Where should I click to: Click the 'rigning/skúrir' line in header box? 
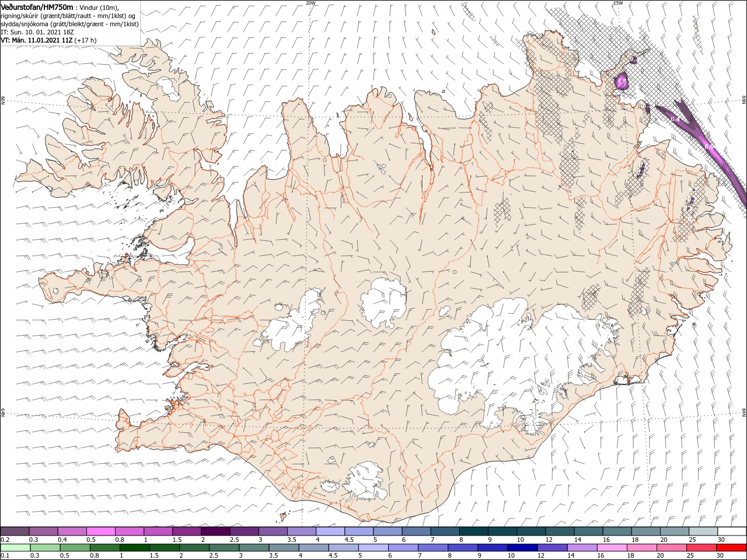pyautogui.click(x=68, y=16)
